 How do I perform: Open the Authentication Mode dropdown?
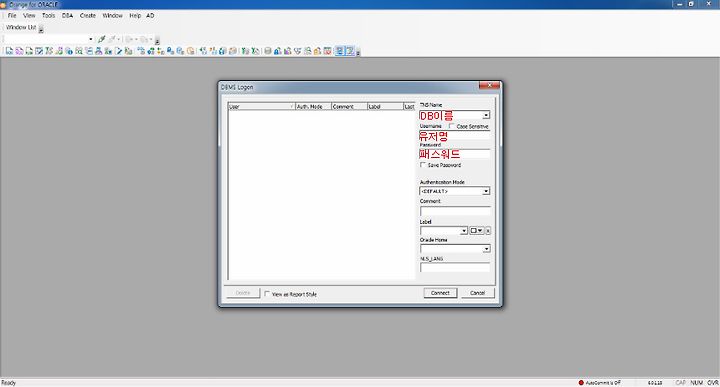pos(486,191)
